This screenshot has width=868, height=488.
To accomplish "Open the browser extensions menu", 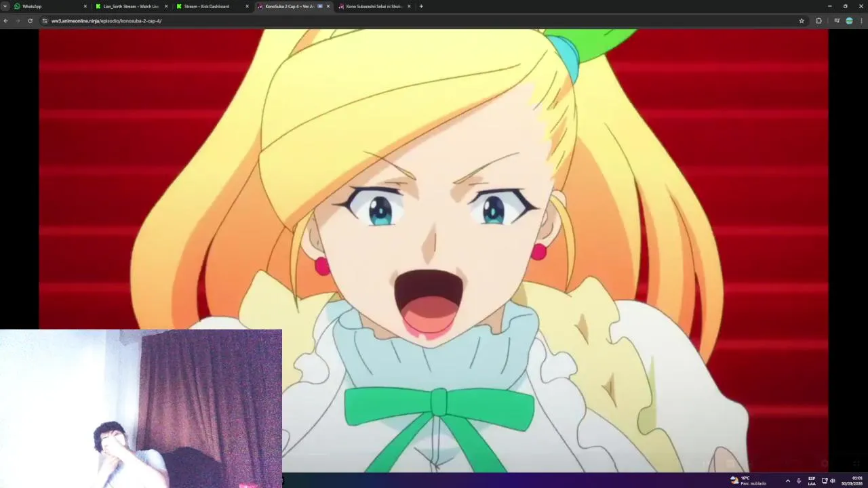I will coord(818,21).
